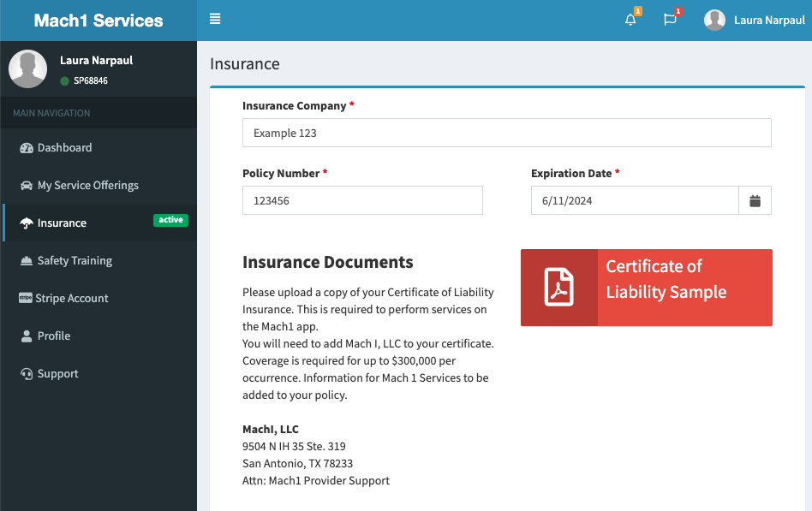Open Laura Narpaul user menu in header
This screenshot has height=511, width=812.
point(754,21)
